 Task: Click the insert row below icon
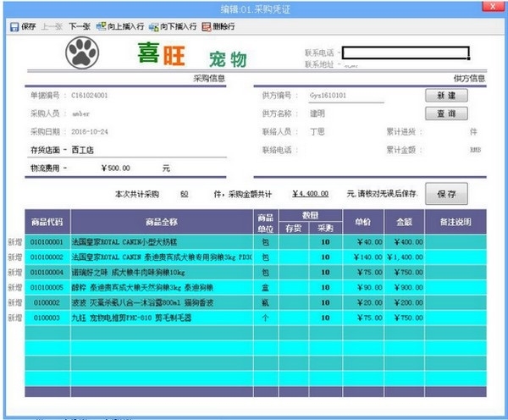tap(153, 26)
